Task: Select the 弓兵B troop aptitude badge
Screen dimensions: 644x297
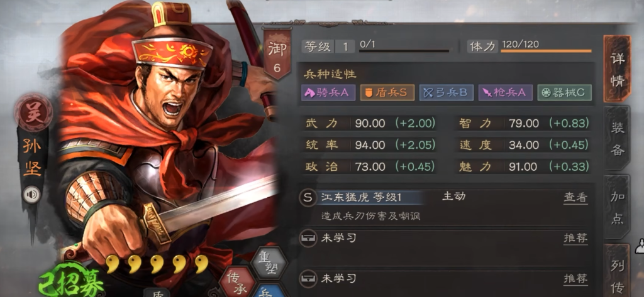Action: (x=447, y=93)
